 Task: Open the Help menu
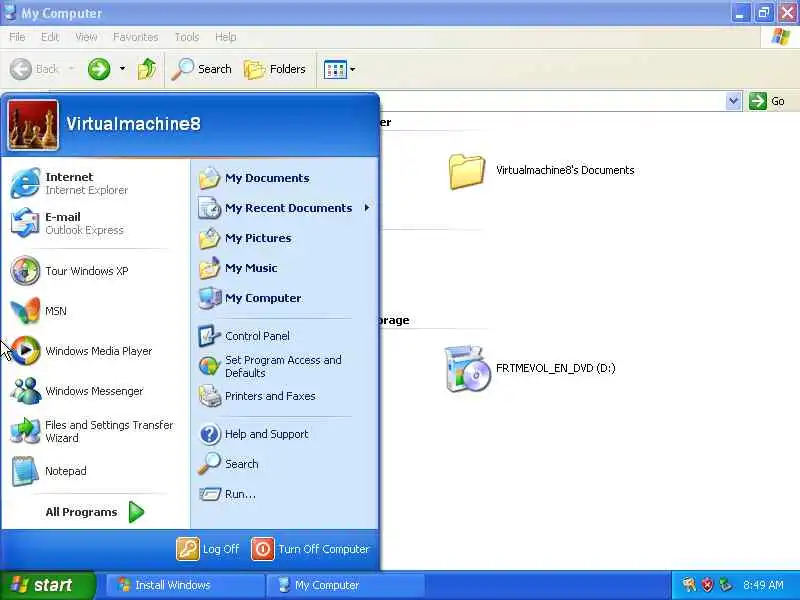coord(226,37)
